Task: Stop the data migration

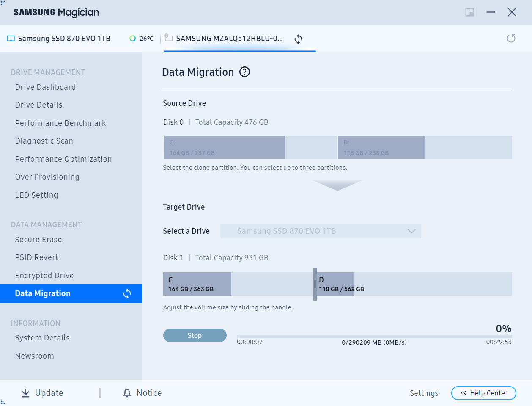Action: (195, 335)
